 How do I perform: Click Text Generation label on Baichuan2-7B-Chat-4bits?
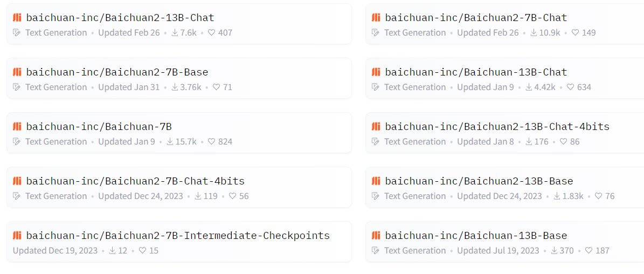click(x=56, y=196)
